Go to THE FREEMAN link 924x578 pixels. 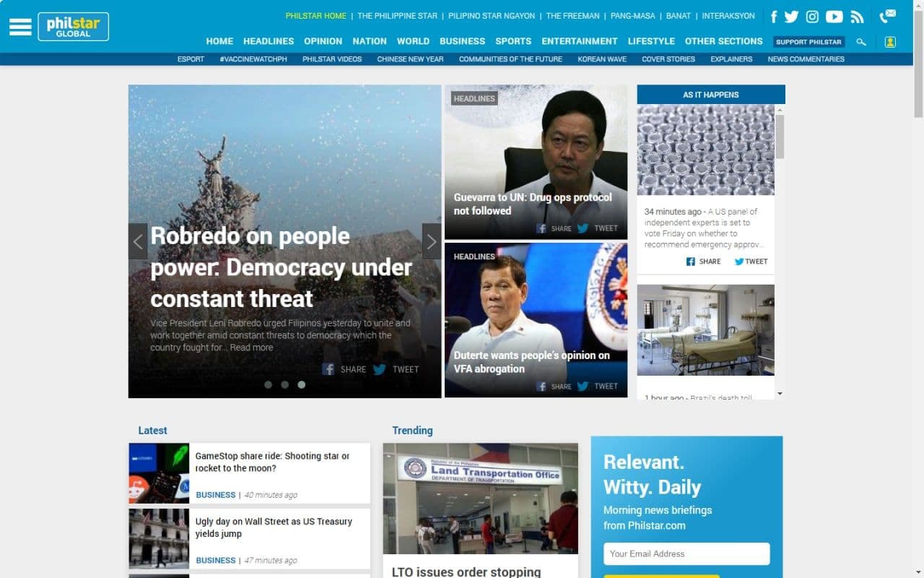click(572, 16)
